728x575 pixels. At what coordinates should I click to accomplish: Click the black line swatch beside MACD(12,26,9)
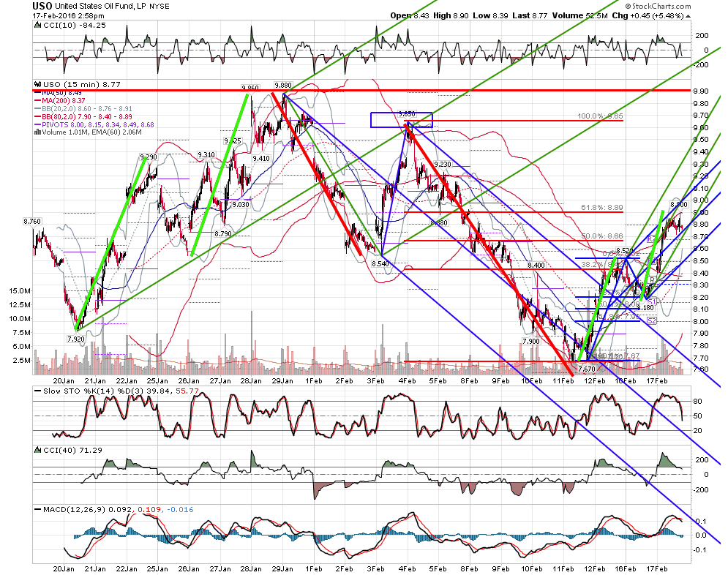pyautogui.click(x=37, y=509)
